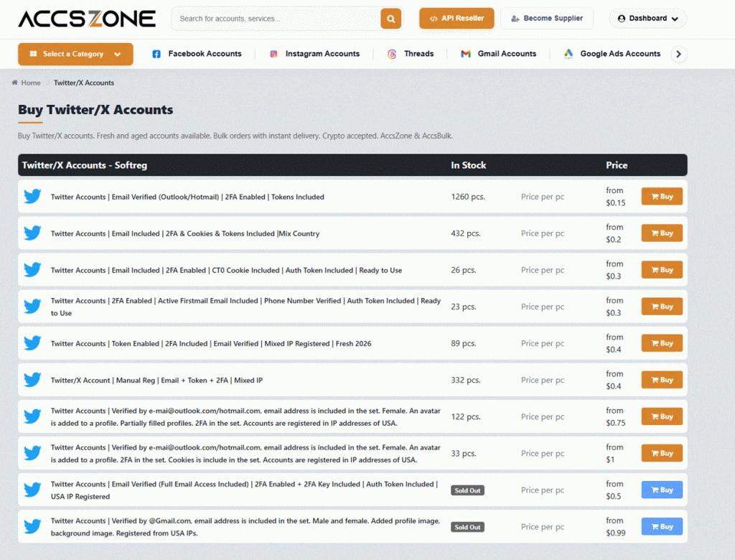Click Twitter bird icon for Mix Country row
Viewport: 735px width, 560px height.
[32, 233]
